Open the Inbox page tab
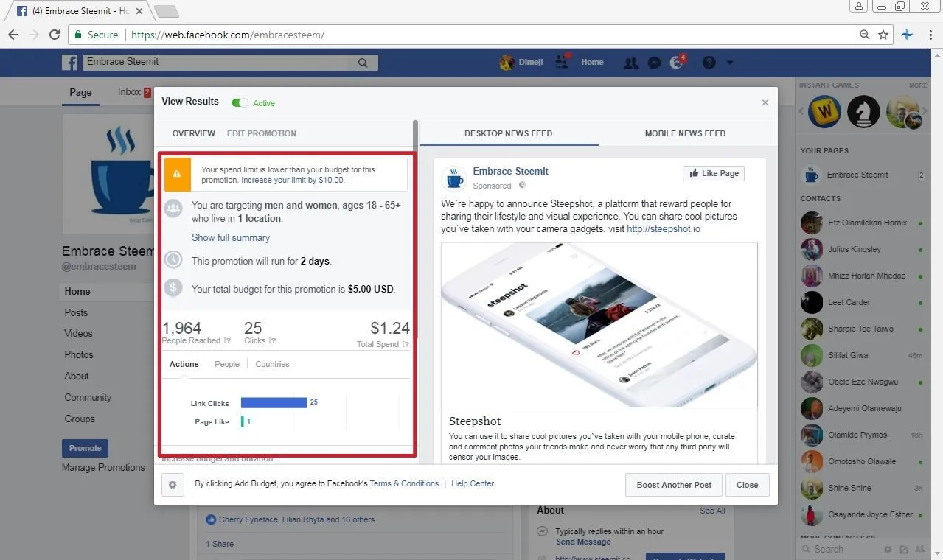The image size is (943, 560). [x=134, y=92]
